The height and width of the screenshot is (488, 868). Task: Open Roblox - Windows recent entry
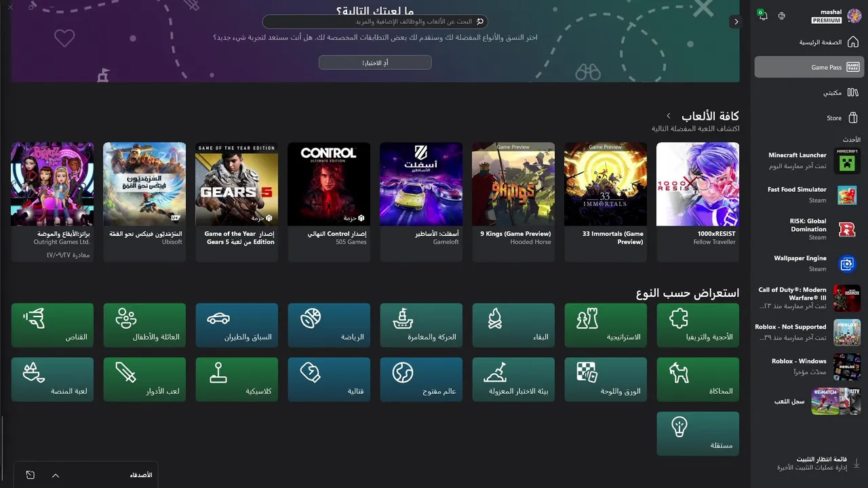[x=809, y=366]
